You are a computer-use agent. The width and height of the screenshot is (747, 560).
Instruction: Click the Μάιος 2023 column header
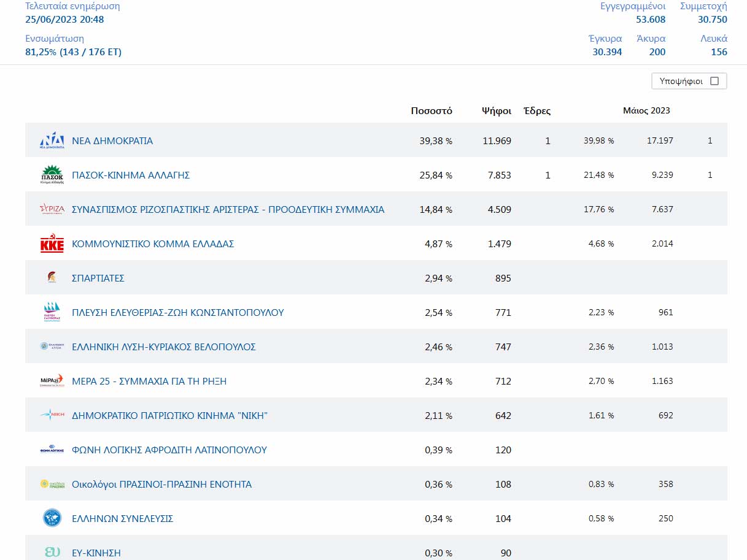tap(646, 111)
